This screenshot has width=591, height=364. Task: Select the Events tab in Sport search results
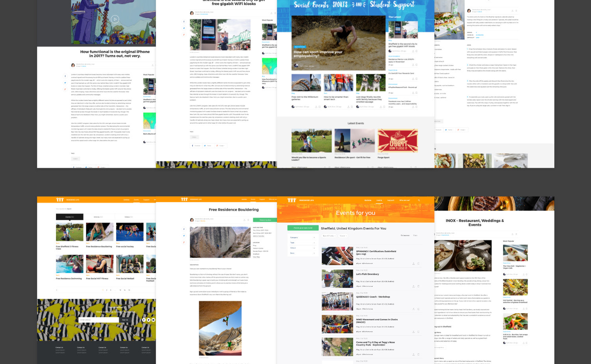(69, 217)
